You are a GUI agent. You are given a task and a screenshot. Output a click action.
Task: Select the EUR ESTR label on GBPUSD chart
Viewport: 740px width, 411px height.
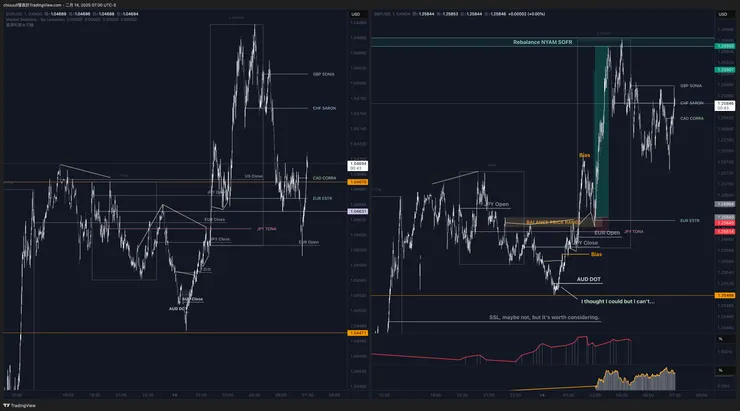690,220
